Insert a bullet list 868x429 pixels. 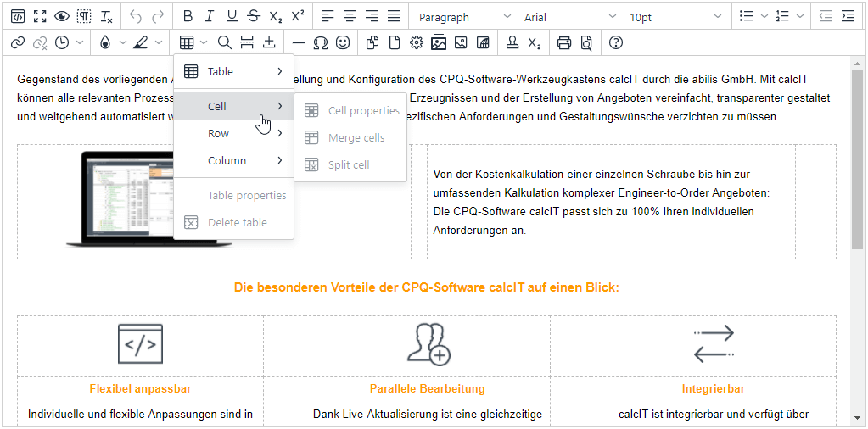tap(747, 17)
